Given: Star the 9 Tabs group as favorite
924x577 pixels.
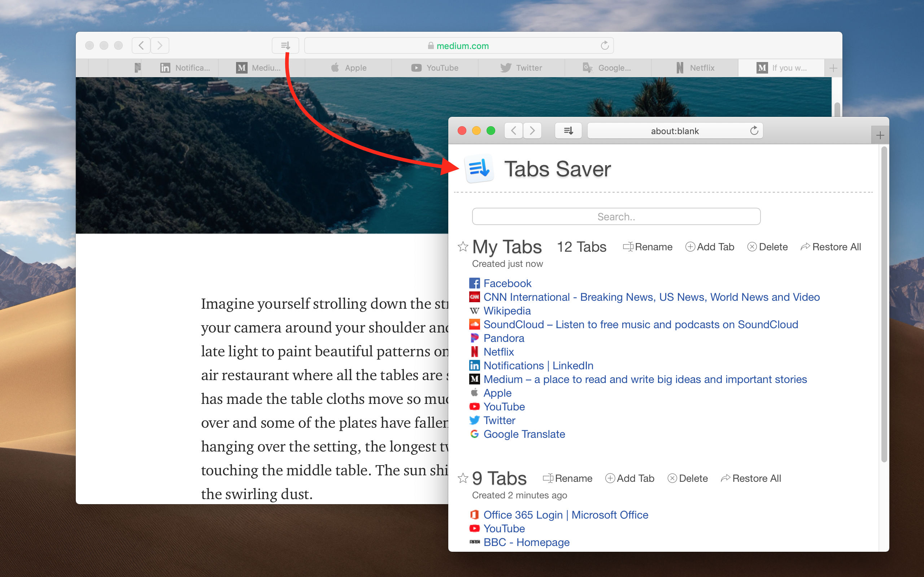Looking at the screenshot, I should pyautogui.click(x=463, y=478).
